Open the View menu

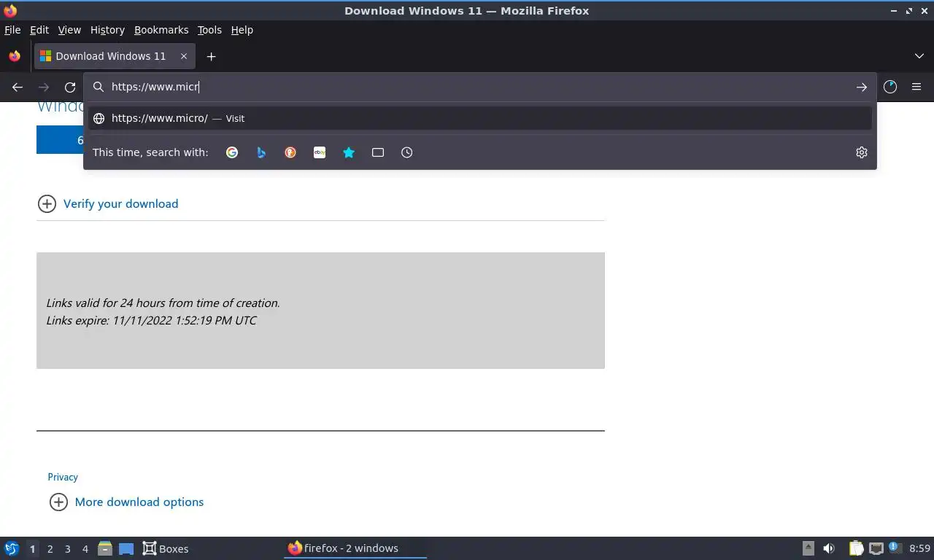[69, 30]
